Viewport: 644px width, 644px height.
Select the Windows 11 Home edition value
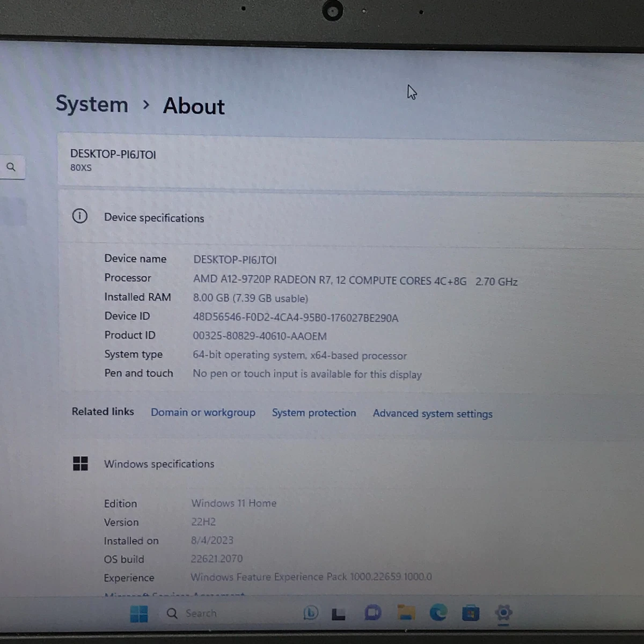(234, 503)
